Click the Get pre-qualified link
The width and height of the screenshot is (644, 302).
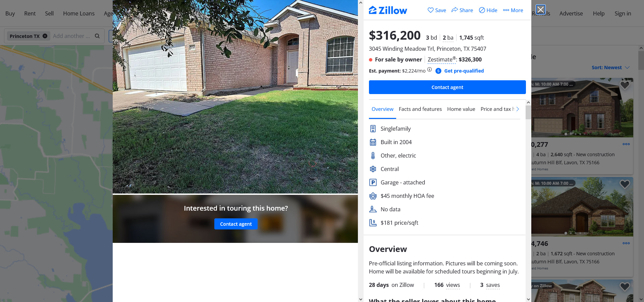click(x=464, y=71)
